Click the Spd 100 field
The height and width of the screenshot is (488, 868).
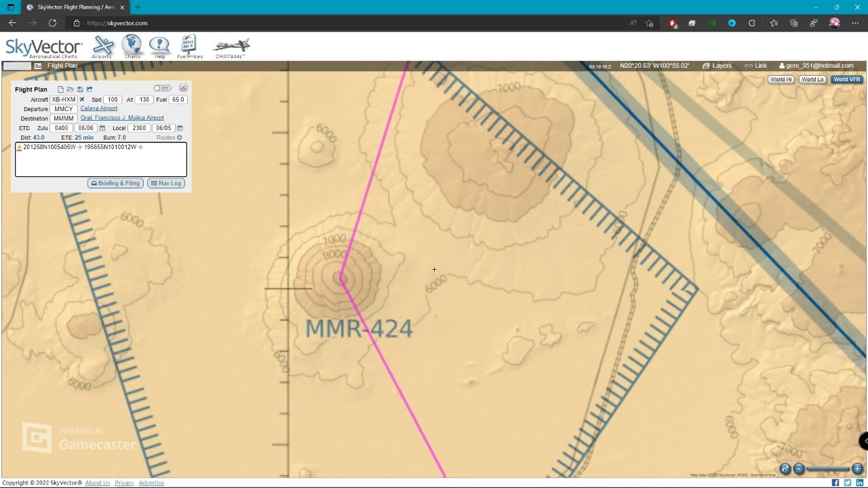(113, 100)
